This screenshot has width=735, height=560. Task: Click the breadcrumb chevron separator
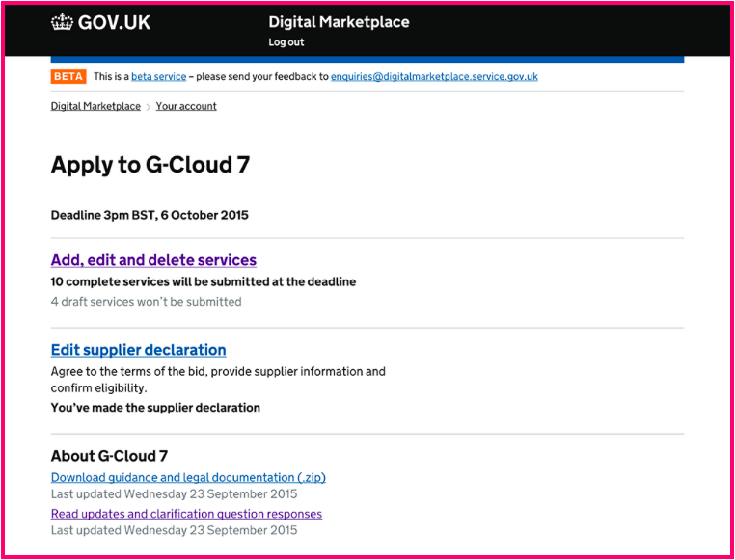pos(149,107)
